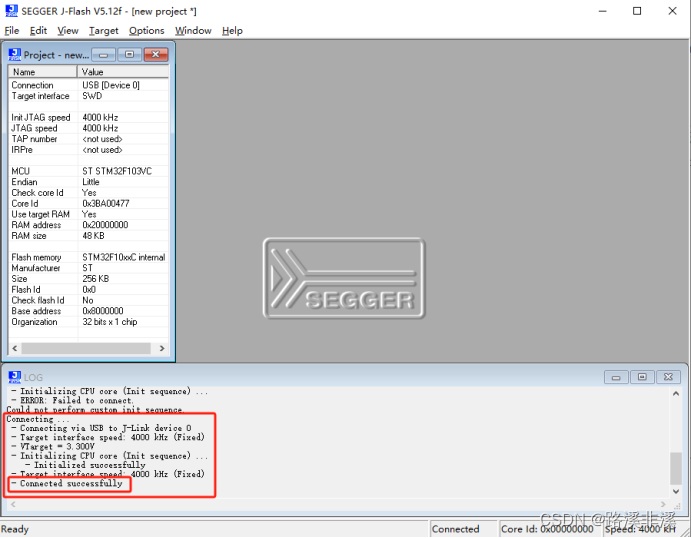Minimize the J-Flash main window
This screenshot has height=538, width=692.
click(x=602, y=11)
